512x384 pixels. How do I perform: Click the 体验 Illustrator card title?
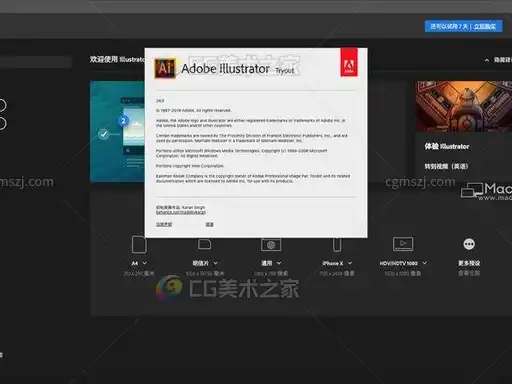pos(447,146)
